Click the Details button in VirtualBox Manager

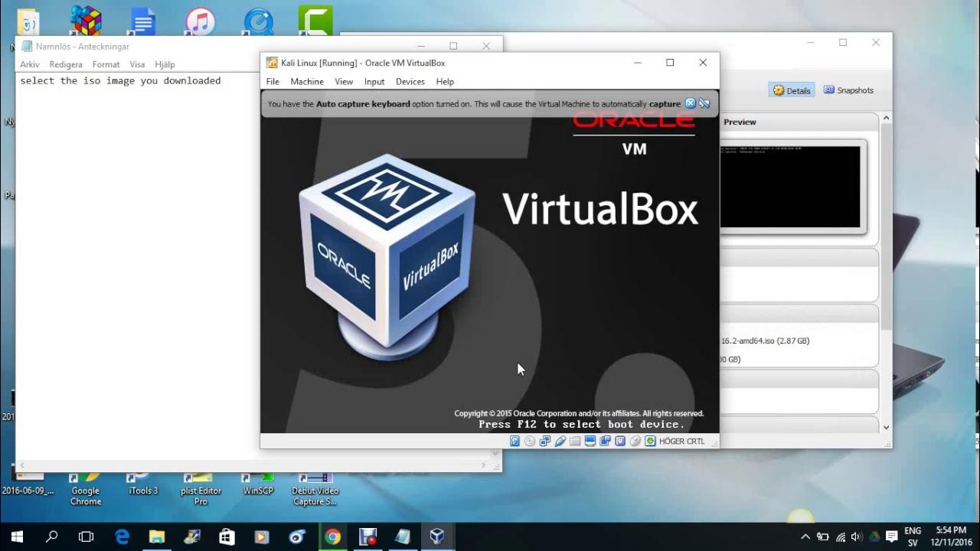point(792,90)
